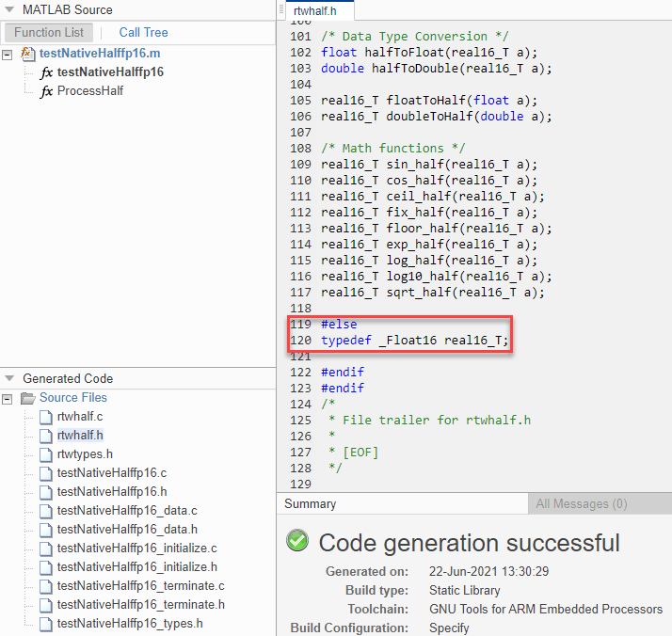Image resolution: width=672 pixels, height=636 pixels.
Task: Click the Source Files folder icon
Action: [x=28, y=398]
